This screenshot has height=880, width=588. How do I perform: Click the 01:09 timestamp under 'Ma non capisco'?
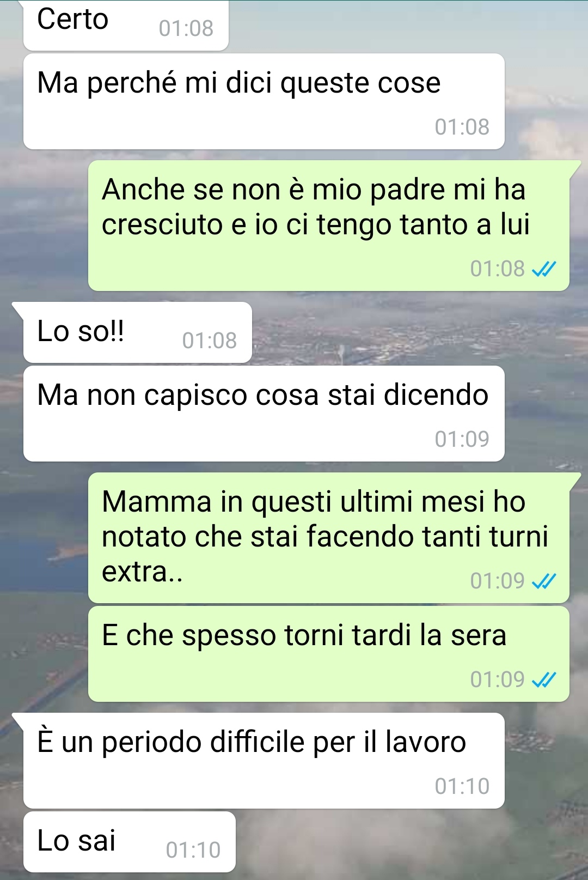462,439
